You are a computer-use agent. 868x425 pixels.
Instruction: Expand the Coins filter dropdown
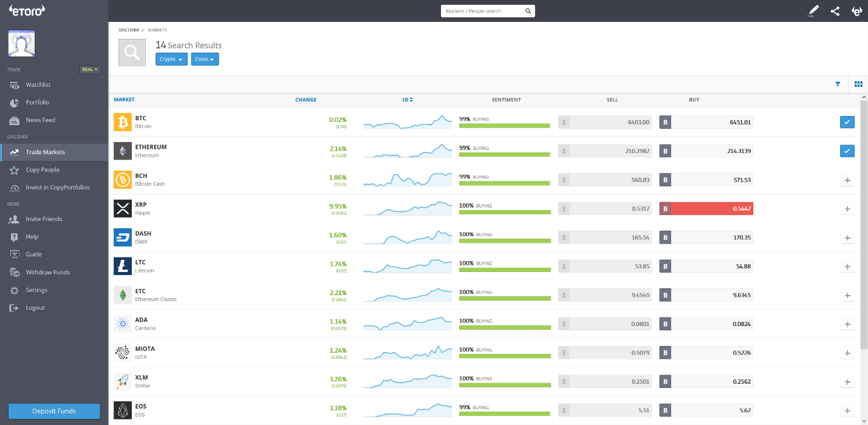pos(205,59)
